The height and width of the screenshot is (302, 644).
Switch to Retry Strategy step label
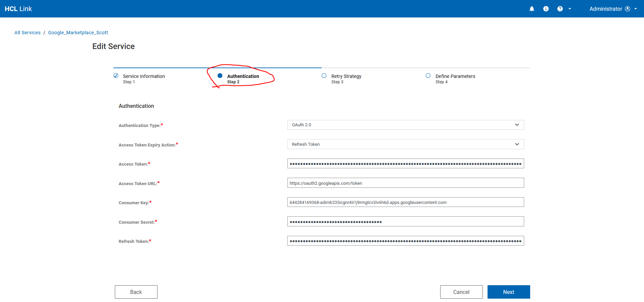[x=346, y=76]
